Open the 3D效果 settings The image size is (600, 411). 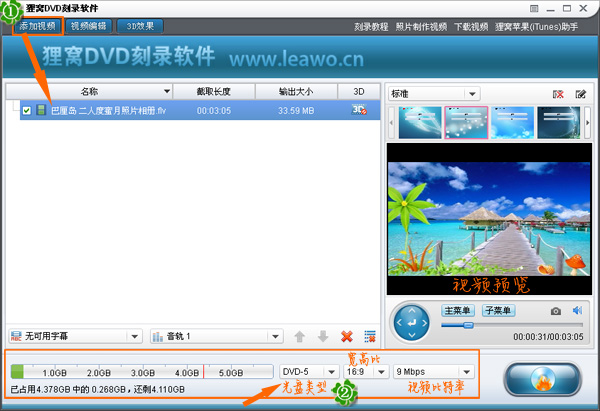(x=140, y=26)
